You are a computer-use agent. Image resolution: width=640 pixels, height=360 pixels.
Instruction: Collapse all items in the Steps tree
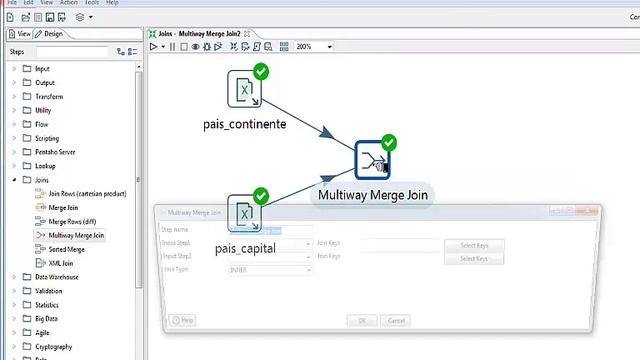click(x=132, y=52)
